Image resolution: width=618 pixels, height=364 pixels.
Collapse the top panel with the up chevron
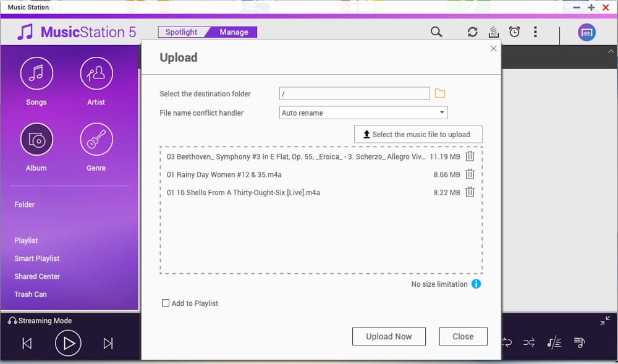click(x=611, y=52)
